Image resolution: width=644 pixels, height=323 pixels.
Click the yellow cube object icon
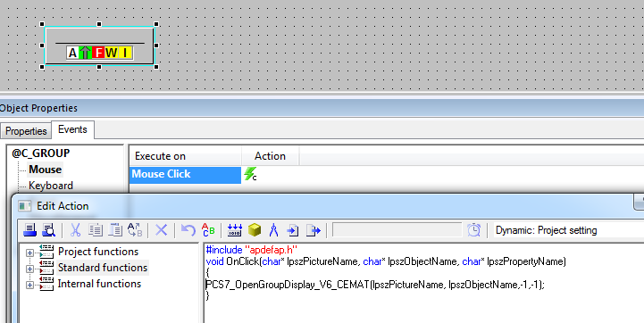(255, 230)
